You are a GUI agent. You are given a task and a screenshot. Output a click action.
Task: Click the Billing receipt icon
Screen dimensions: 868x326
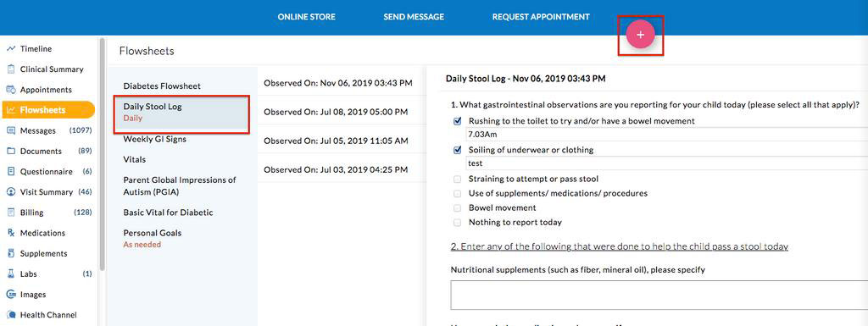[x=10, y=213]
